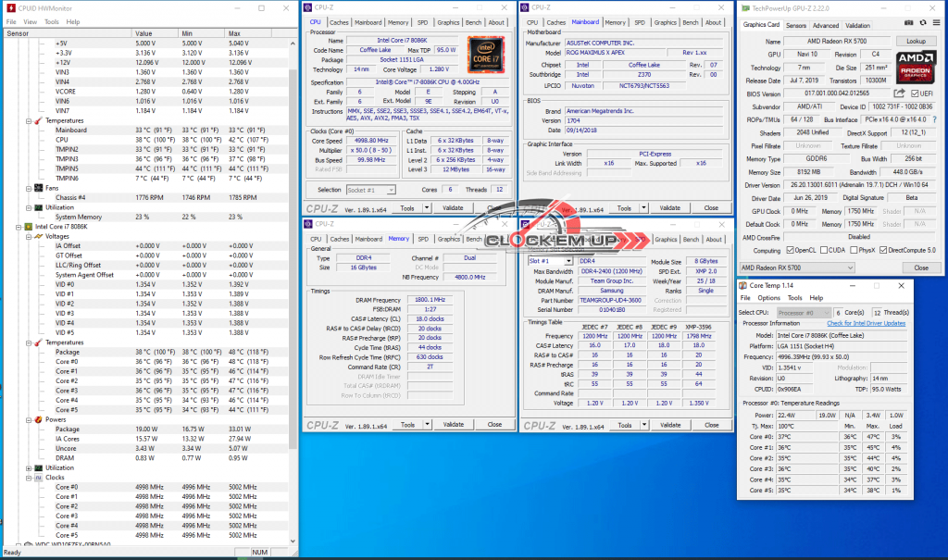Open the Options menu in Core Temp
Screen dimensions: 948x560
coord(768,298)
